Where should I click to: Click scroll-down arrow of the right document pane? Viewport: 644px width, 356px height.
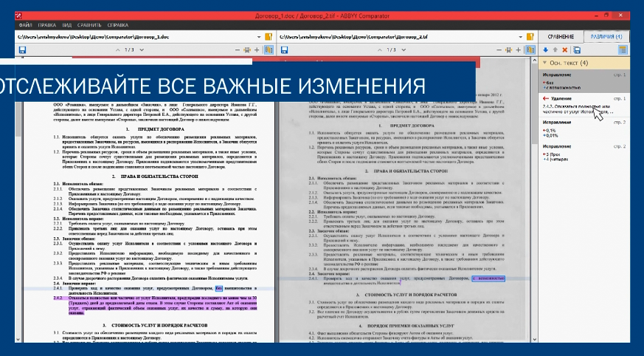[x=534, y=340]
